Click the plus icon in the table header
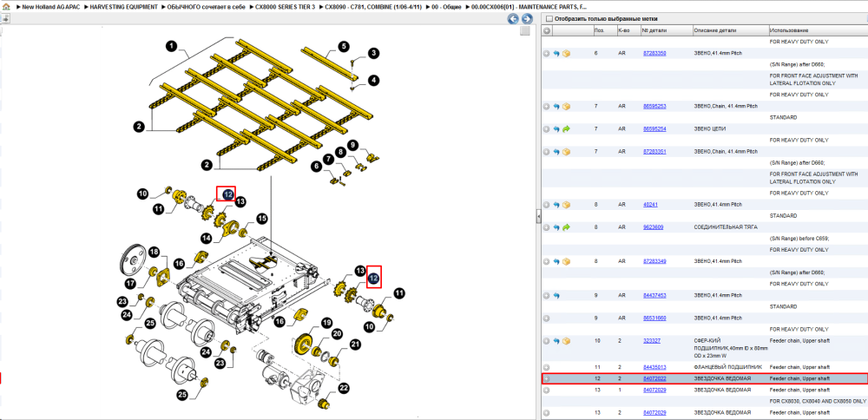Viewport: 868px width, 420px height. click(546, 30)
